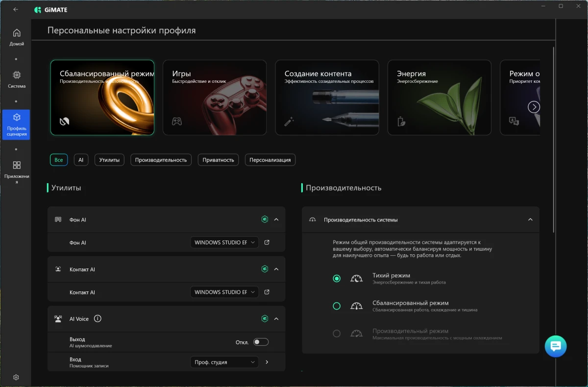
Task: Go to the Домой home icon
Action: [16, 33]
